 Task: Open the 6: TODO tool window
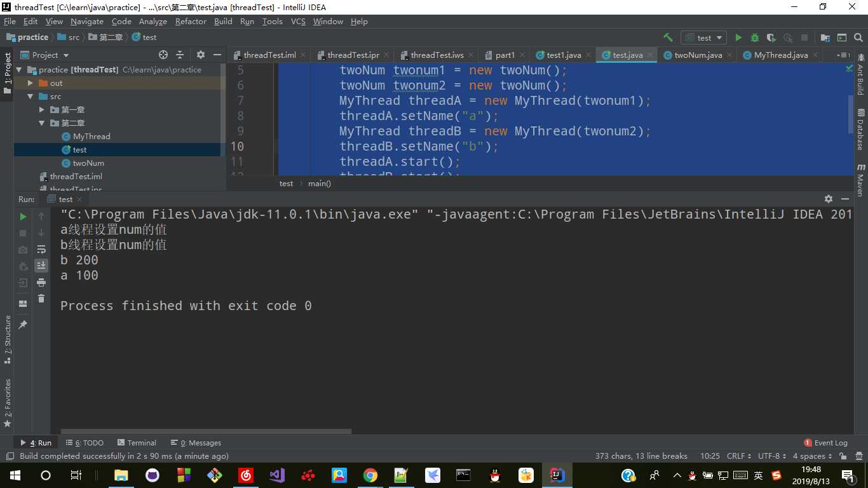point(85,443)
